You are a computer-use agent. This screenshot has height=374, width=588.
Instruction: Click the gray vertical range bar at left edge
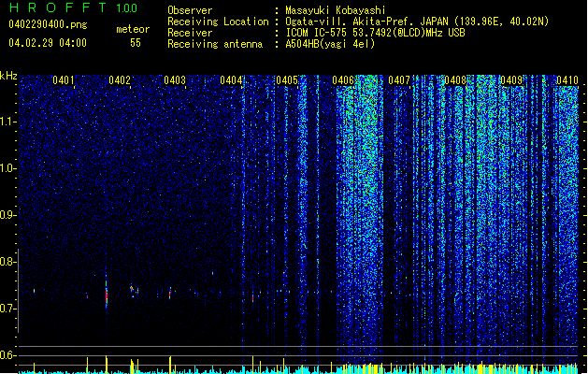click(x=18, y=291)
